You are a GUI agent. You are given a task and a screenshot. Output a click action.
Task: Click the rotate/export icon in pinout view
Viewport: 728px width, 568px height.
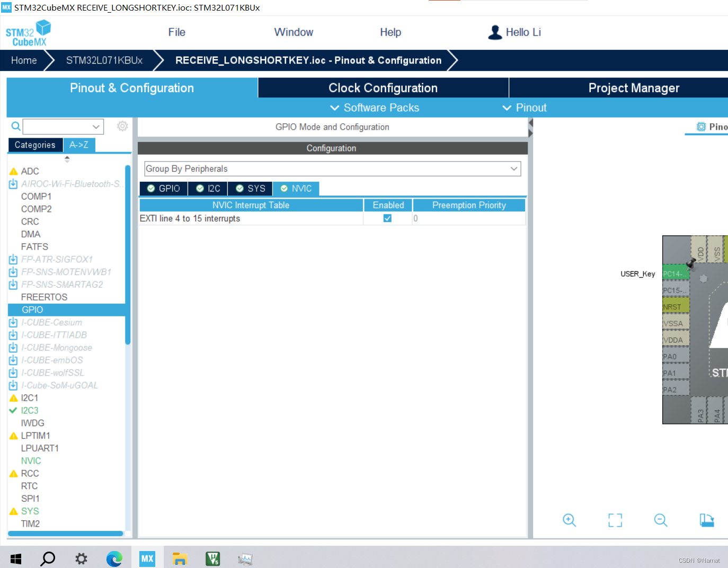pyautogui.click(x=707, y=520)
